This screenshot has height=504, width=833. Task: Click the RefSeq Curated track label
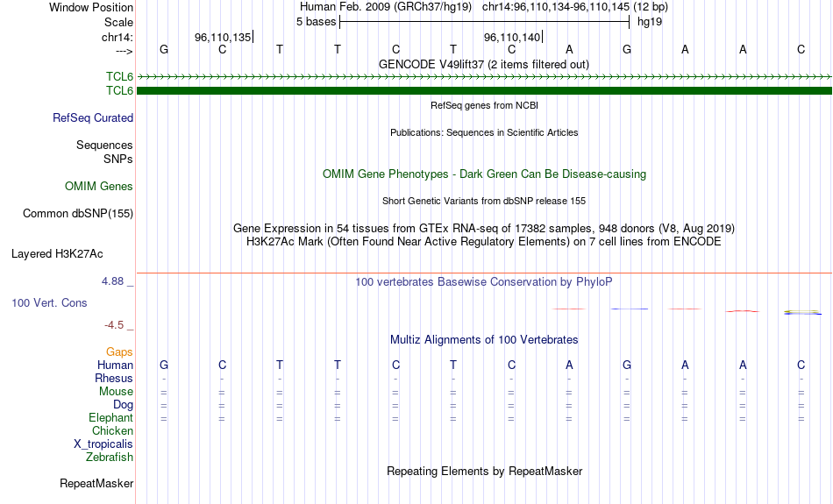[93, 118]
